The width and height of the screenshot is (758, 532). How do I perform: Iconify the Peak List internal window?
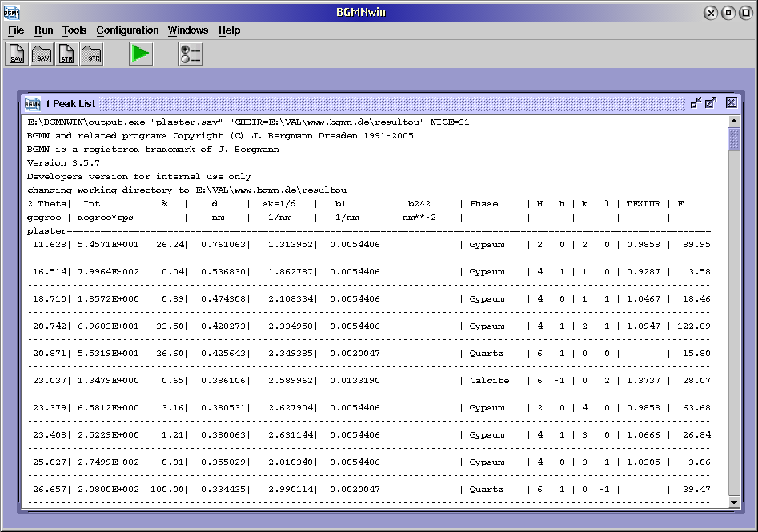pyautogui.click(x=696, y=102)
